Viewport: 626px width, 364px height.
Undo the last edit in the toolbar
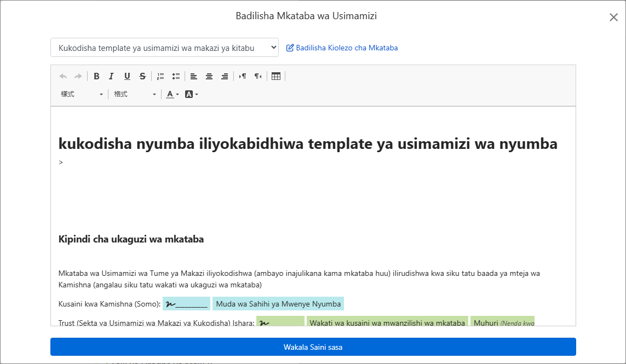[x=63, y=76]
